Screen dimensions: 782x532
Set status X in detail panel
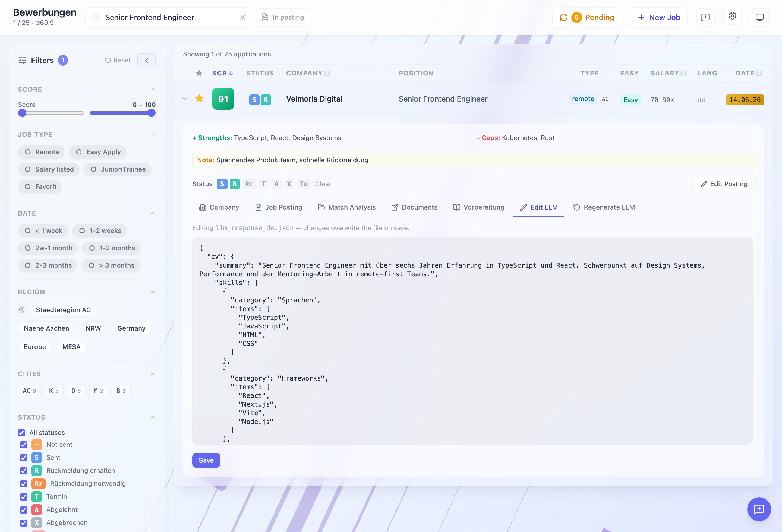(289, 184)
